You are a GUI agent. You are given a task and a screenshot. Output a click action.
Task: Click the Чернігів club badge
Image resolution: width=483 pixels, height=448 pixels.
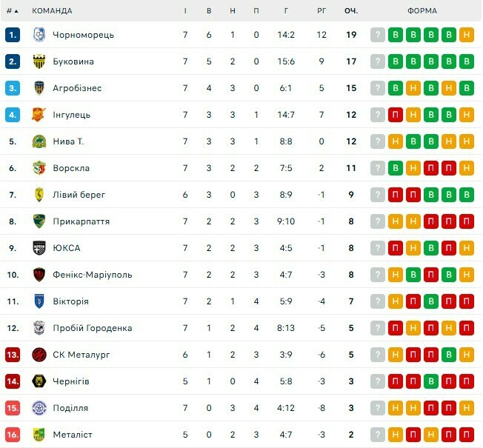point(39,381)
